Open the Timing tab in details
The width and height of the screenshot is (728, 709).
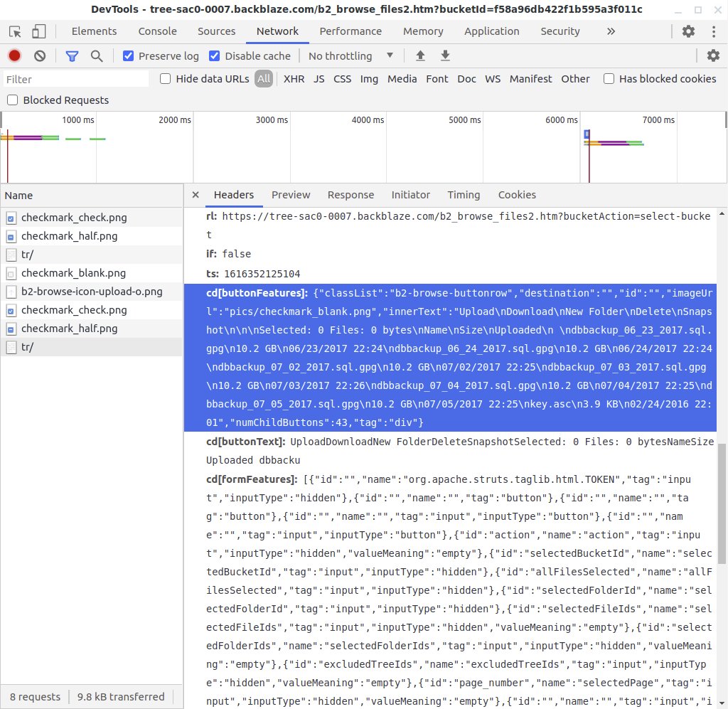click(x=464, y=195)
